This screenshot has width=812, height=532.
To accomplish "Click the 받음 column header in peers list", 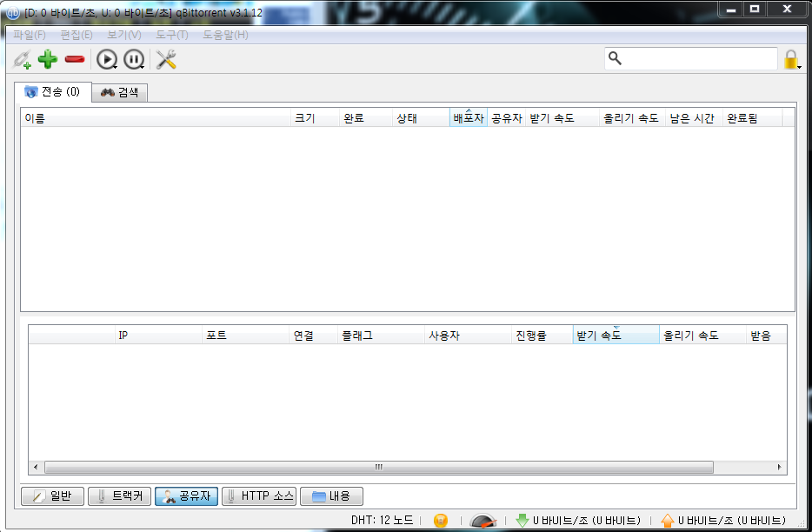I will tap(767, 336).
